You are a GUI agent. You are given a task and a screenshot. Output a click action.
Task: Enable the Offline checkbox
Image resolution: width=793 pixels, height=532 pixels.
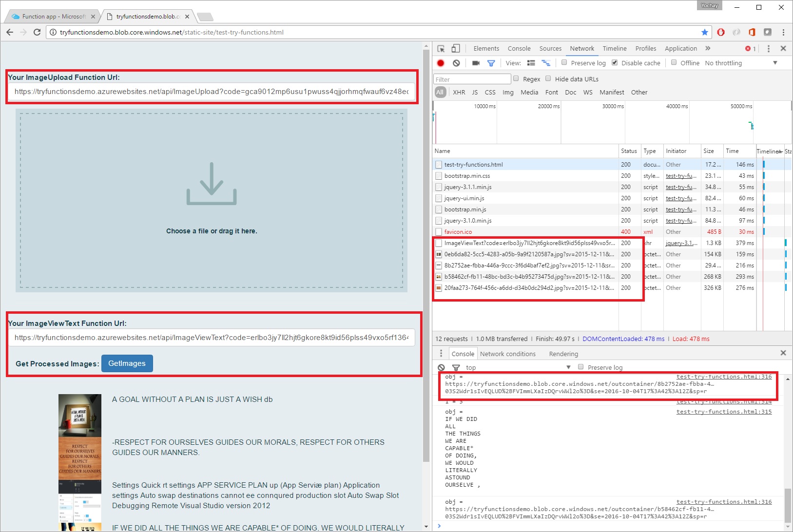click(x=674, y=62)
